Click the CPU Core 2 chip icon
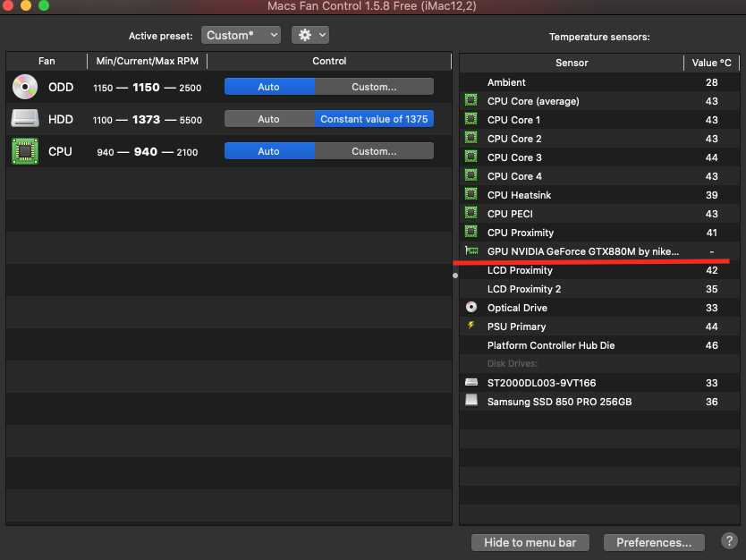746x560 pixels. point(471,138)
